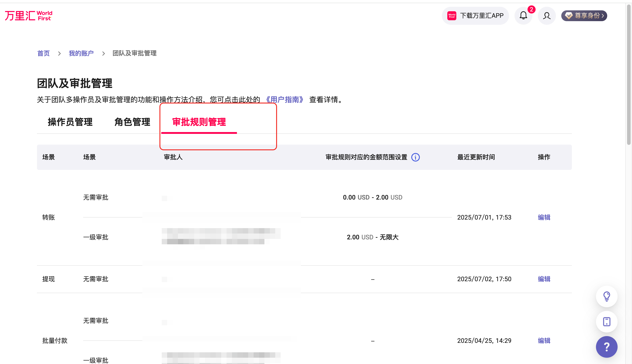The image size is (632, 364).
Task: Open the question mark help button
Action: click(x=607, y=347)
